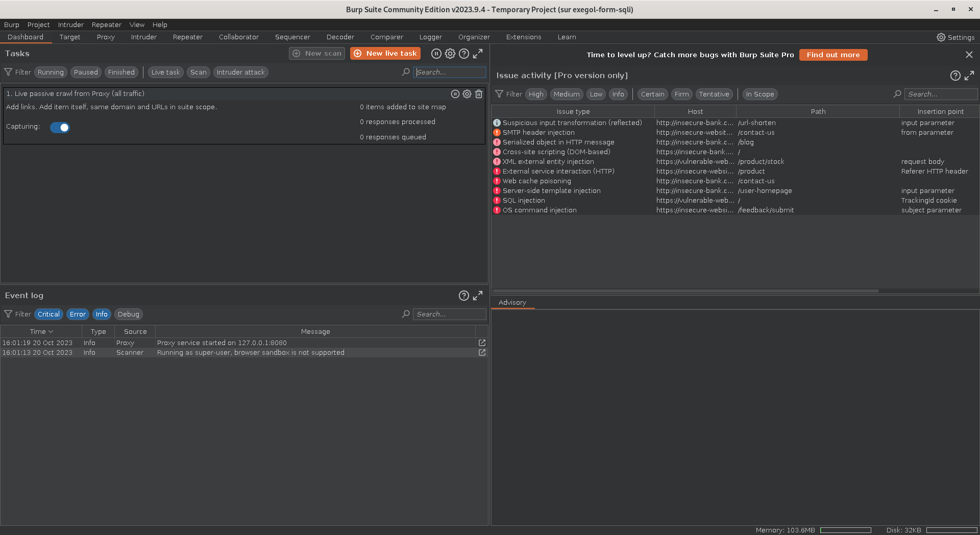The image size is (980, 535).
Task: Open detail of browser sandbox event
Action: [482, 353]
